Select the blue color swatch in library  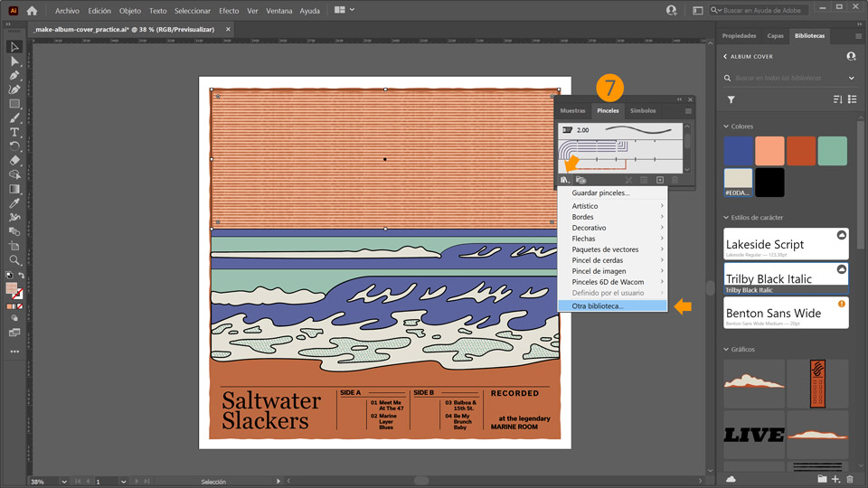coord(739,151)
